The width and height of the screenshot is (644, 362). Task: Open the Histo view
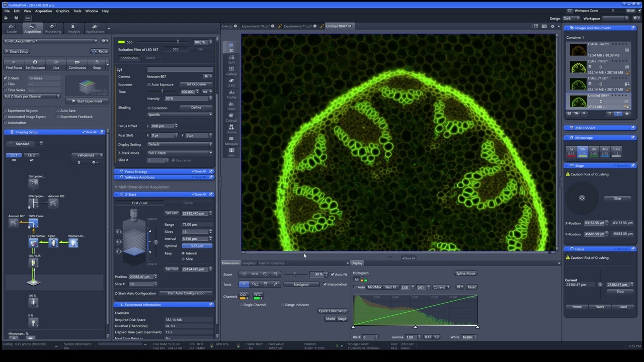point(231,105)
